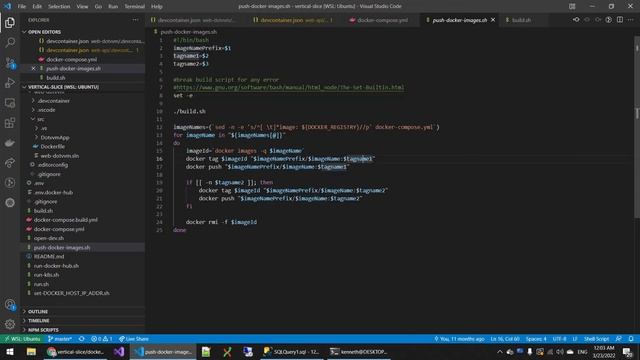
Task: Open errors and warnings in status bar
Action: pos(102,339)
